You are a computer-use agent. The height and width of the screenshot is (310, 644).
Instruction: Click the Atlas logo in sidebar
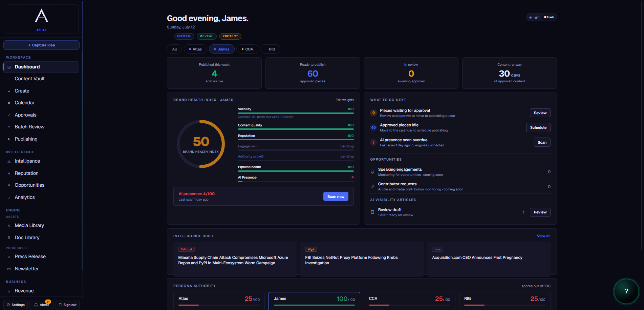point(41,16)
